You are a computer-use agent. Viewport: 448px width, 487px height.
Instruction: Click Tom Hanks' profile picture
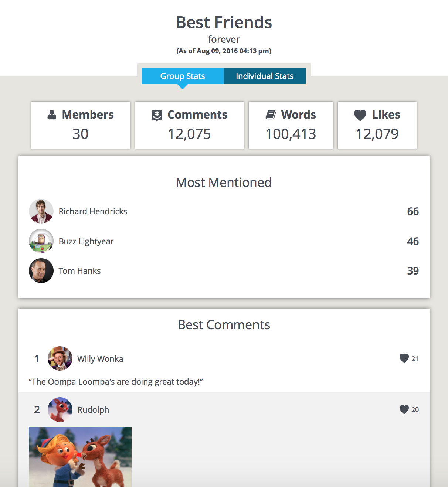pyautogui.click(x=41, y=271)
